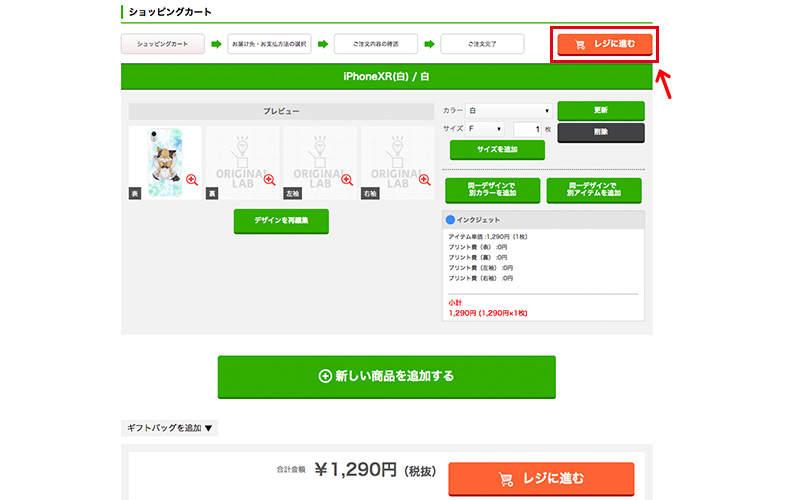
Task: Open the サイズ size dropdown
Action: click(485, 129)
